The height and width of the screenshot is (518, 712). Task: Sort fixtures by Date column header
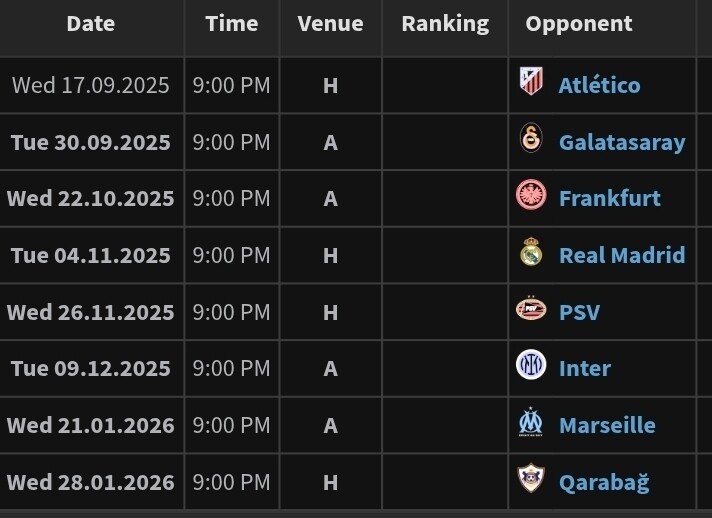tap(91, 24)
